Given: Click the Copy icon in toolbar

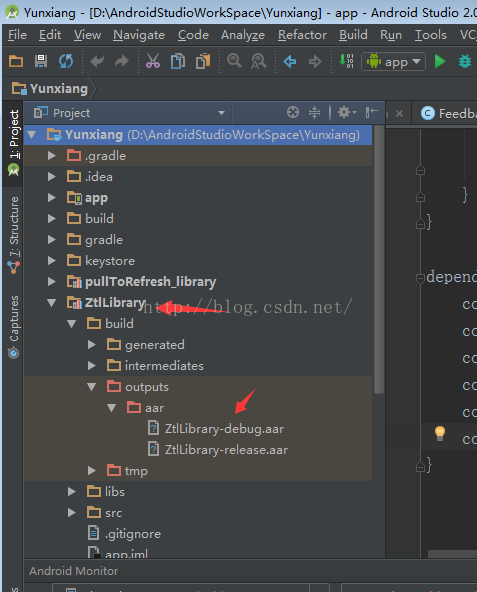Looking at the screenshot, I should point(178,61).
